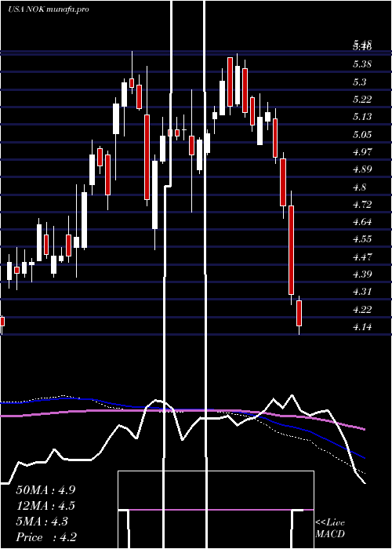Click the 'USA NOK munafa.pro' chart title
392x549 pixels.
(49, 9)
